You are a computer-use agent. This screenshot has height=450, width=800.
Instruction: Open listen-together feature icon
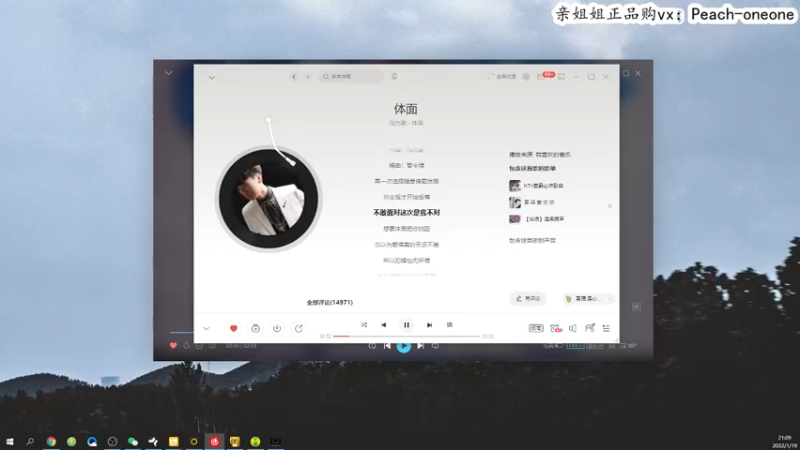[x=589, y=328]
